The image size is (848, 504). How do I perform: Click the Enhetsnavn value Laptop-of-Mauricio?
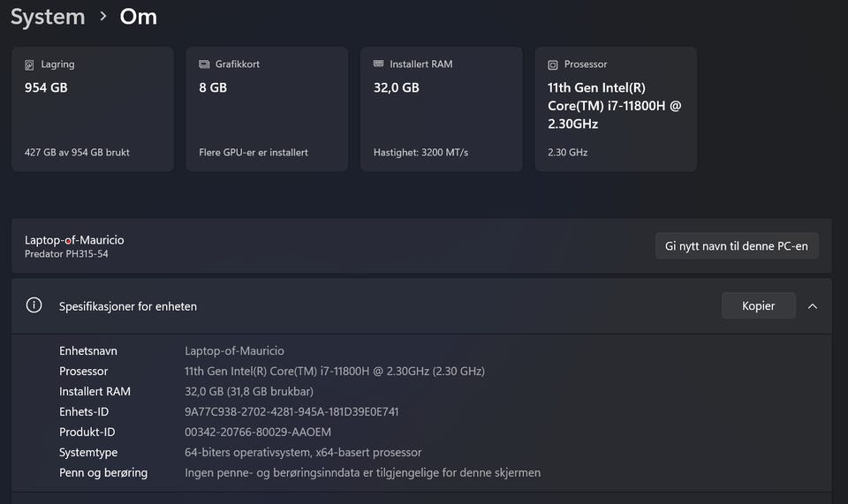(234, 350)
